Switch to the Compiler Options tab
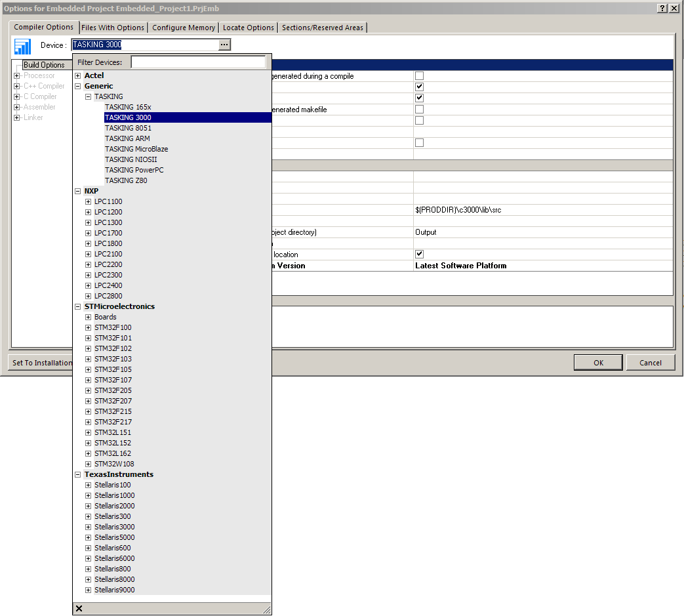This screenshot has width=684, height=616. 44,27
